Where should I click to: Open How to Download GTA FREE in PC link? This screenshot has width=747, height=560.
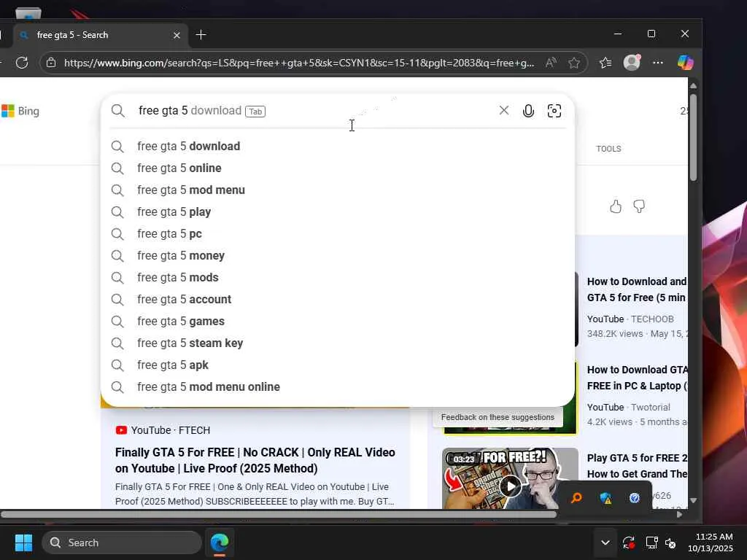click(637, 378)
